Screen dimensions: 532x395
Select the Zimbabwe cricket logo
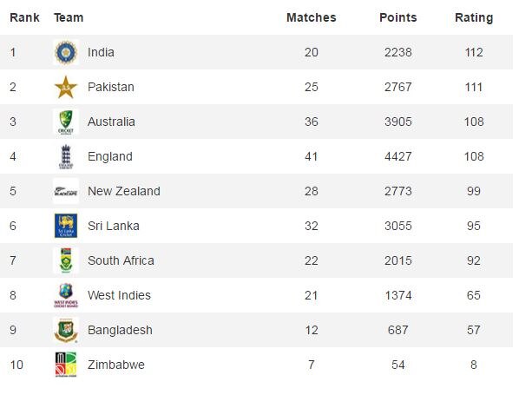[x=66, y=365]
